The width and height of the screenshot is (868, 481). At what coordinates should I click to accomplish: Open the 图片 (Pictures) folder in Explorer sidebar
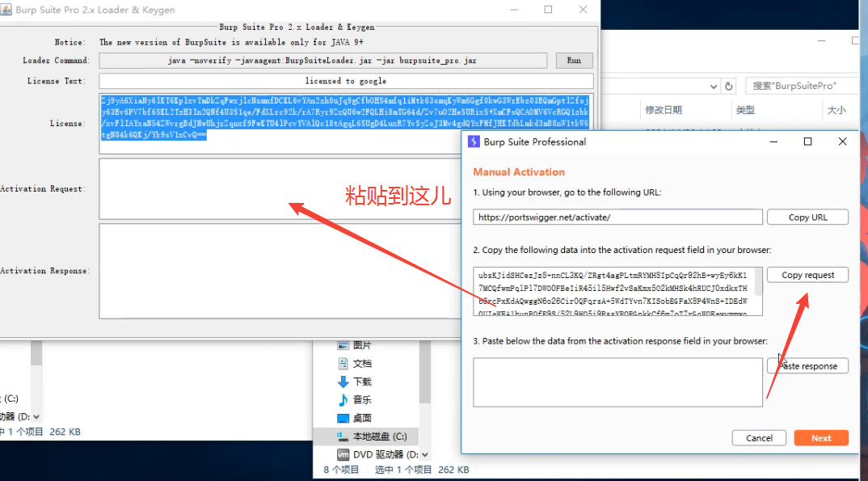coord(362,345)
